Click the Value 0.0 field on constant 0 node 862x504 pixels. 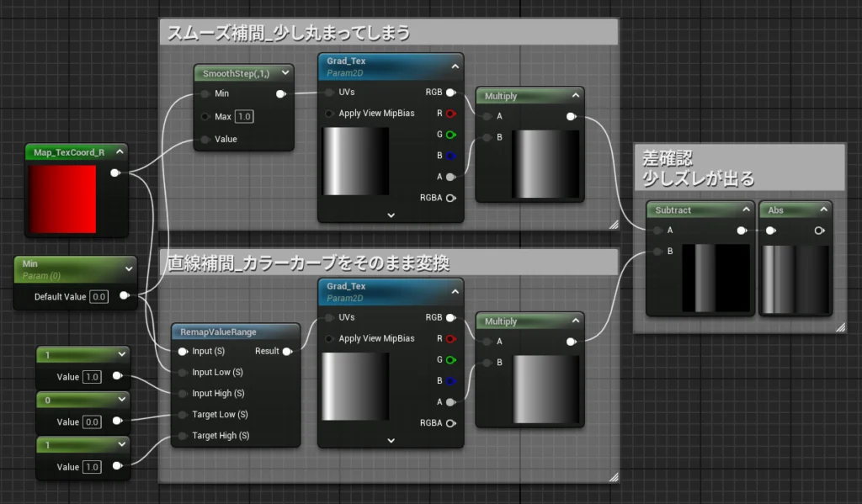[x=92, y=422]
